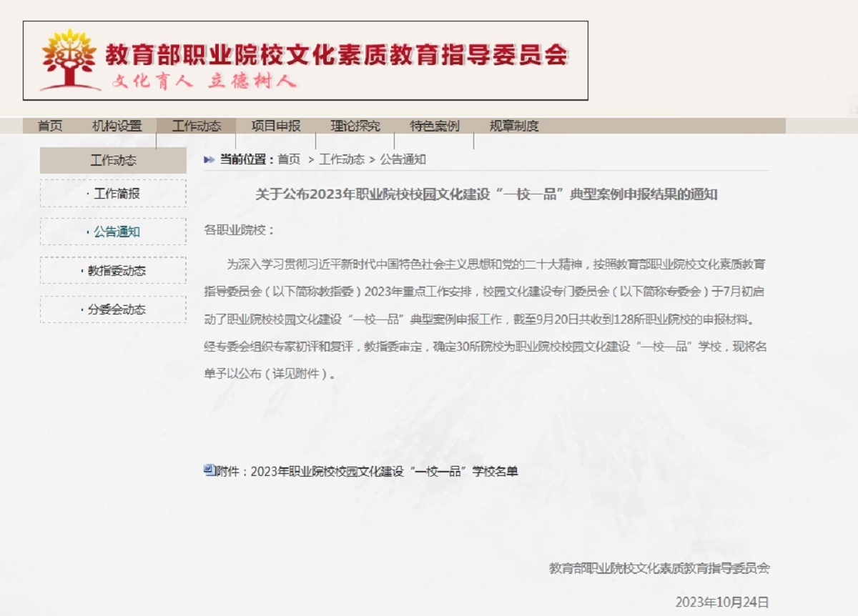Open 教指委动态 in the left sidebar
Viewport: 858px width, 616px height.
113,271
